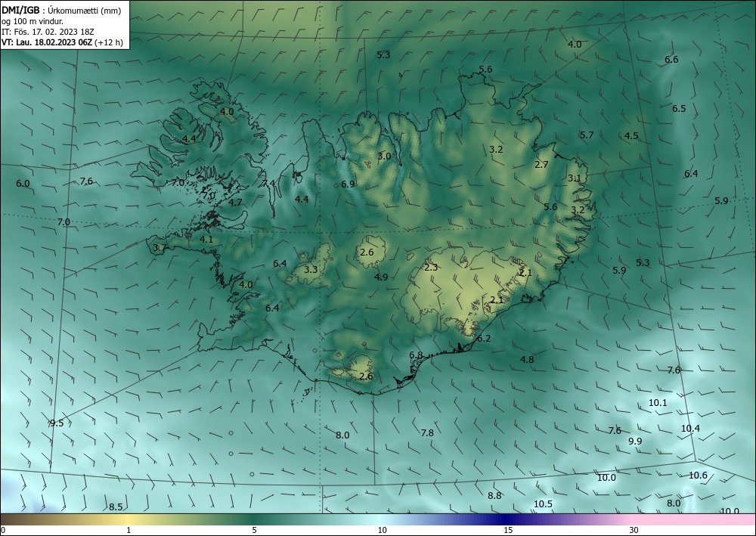This screenshot has height=536, width=756.
Task: Select the 'IT: Fös. 17. 02. 2023 18Z' line
Action: (x=48, y=32)
